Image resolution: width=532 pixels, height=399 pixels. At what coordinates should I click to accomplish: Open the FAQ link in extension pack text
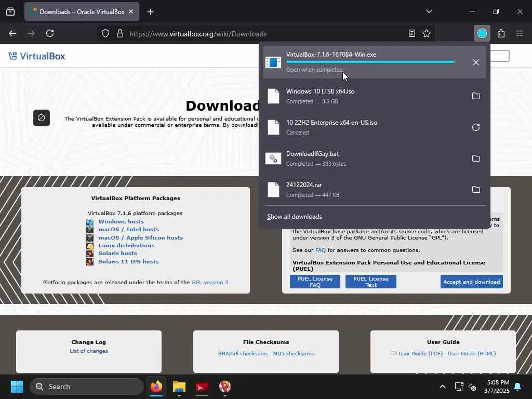coord(320,250)
